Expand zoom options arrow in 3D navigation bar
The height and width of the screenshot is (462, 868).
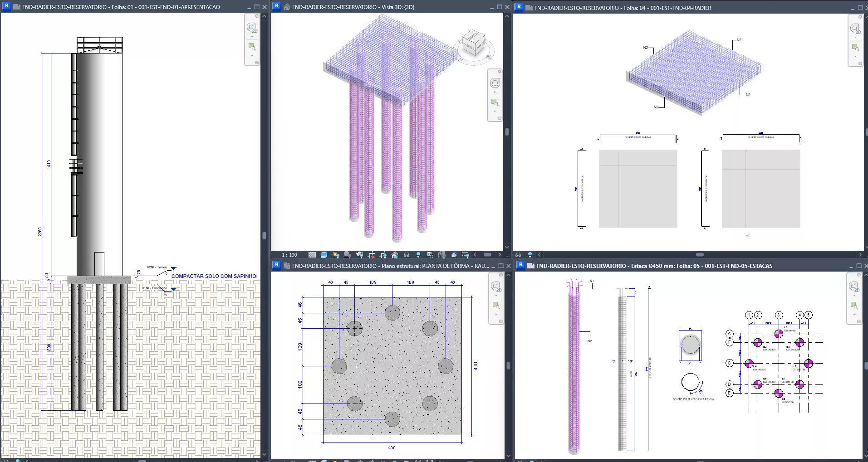(x=495, y=111)
